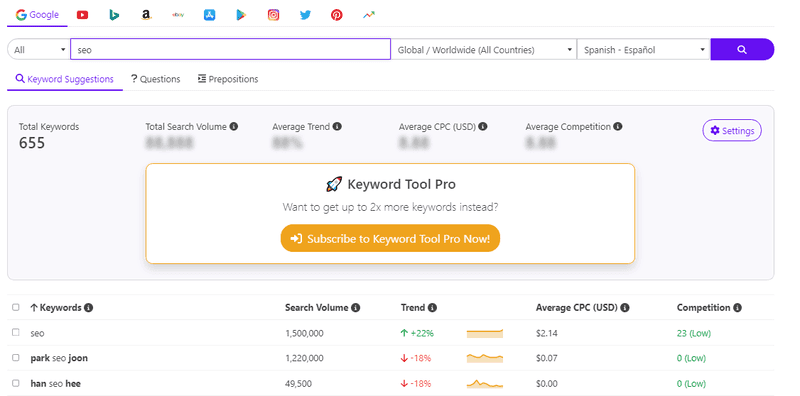Click info icon beside Average Competition summary
800x396 pixels.
(618, 127)
